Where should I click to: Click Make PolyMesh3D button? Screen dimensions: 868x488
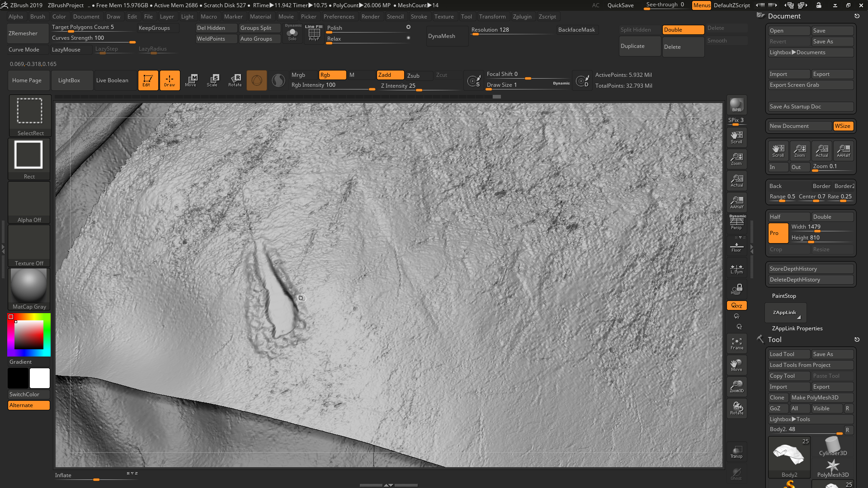tap(821, 398)
